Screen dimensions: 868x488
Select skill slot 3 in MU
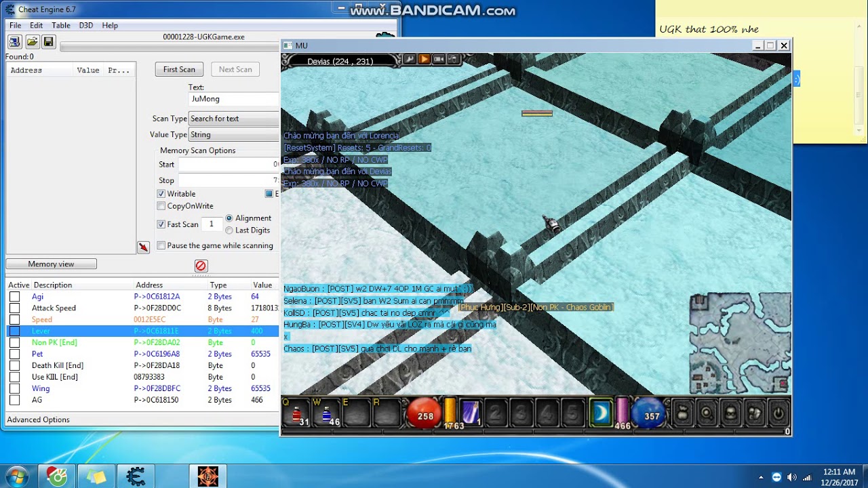521,413
